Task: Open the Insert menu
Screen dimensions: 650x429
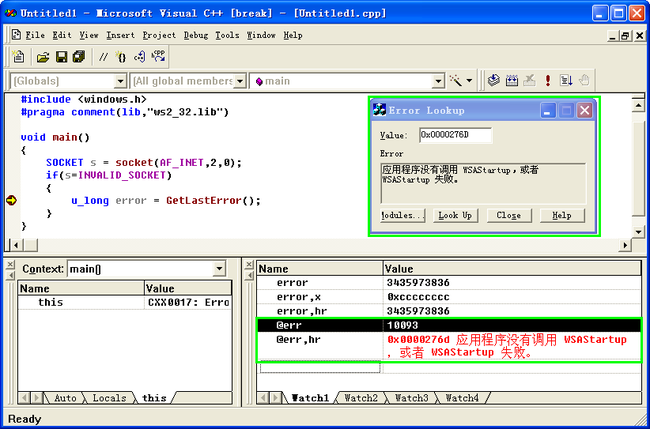Action: tap(120, 35)
